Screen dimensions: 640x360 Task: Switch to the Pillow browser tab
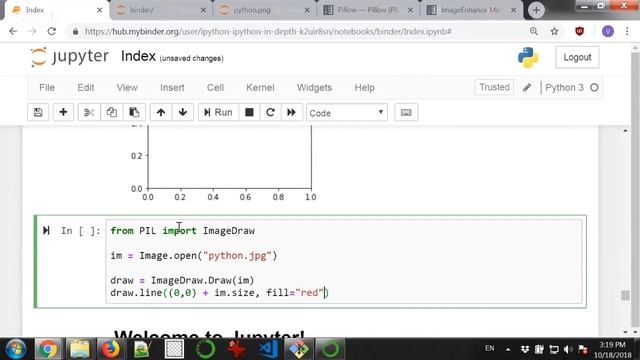coord(367,10)
